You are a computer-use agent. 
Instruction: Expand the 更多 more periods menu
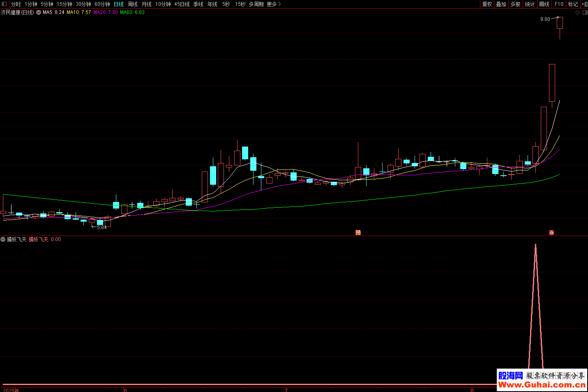274,4
